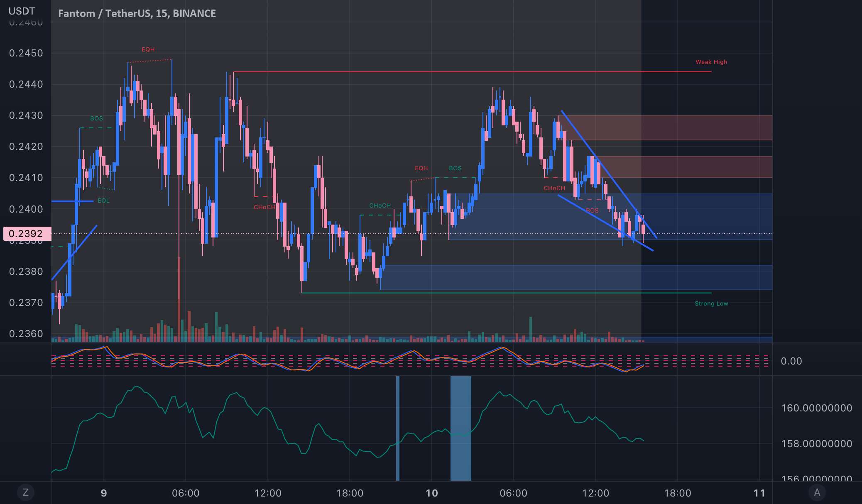Click the USDT currency label
This screenshot has height=504, width=862.
click(x=22, y=11)
